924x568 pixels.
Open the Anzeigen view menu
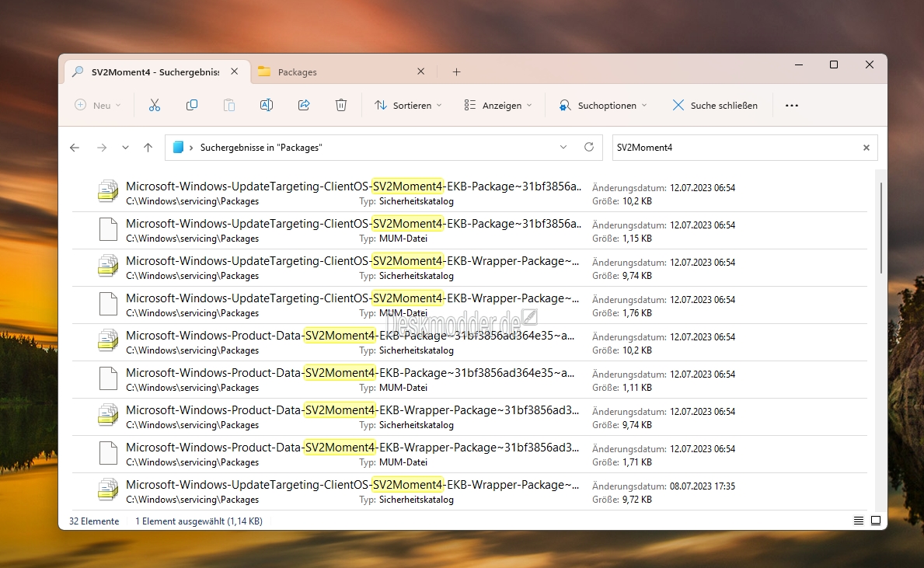[x=498, y=106]
